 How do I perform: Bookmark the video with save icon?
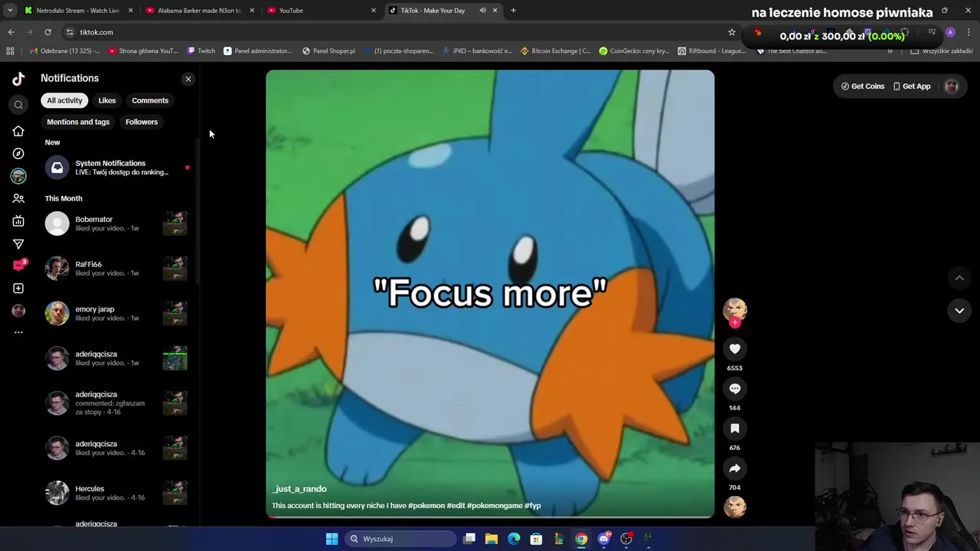(735, 429)
